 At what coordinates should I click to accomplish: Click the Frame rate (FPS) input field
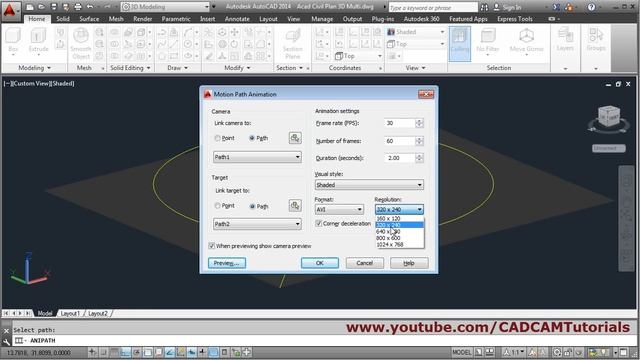(399, 123)
